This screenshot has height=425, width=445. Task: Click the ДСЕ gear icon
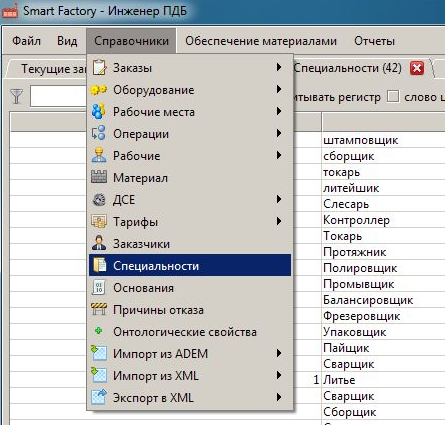pos(99,200)
